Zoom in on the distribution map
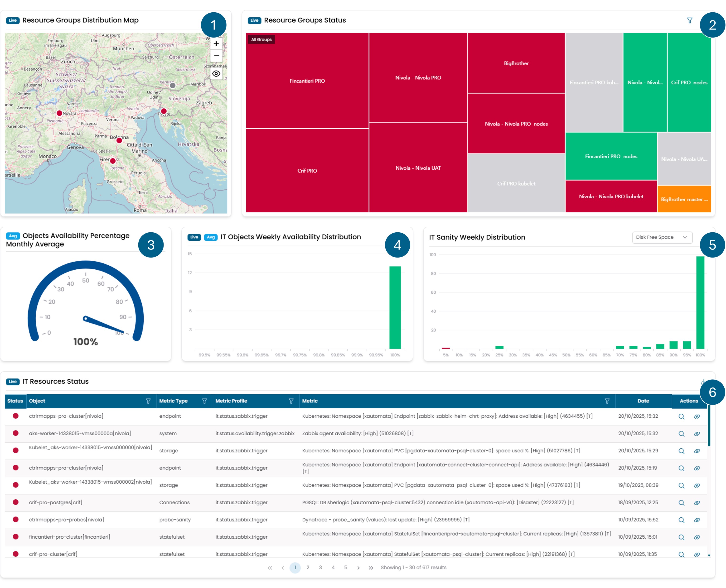The height and width of the screenshot is (588, 726). point(216,44)
